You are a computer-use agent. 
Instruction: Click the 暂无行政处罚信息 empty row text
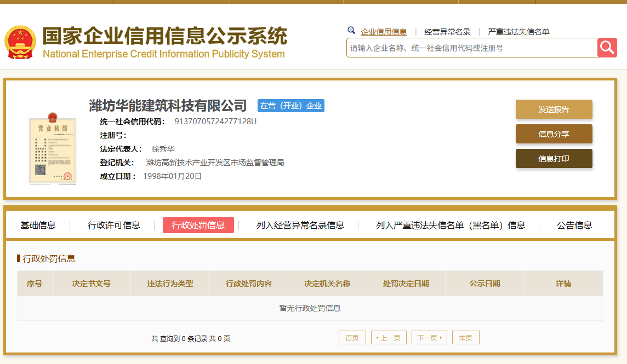pyautogui.click(x=310, y=308)
